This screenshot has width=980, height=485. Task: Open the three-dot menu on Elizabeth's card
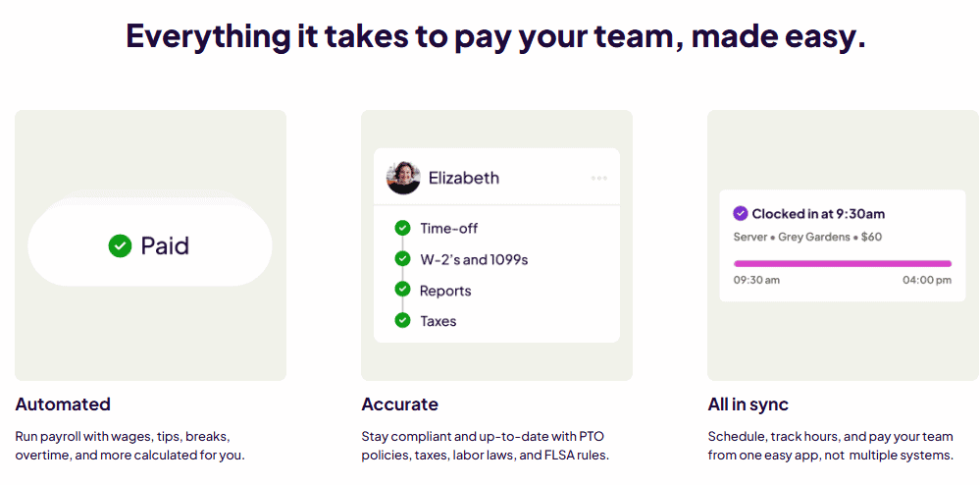click(598, 178)
